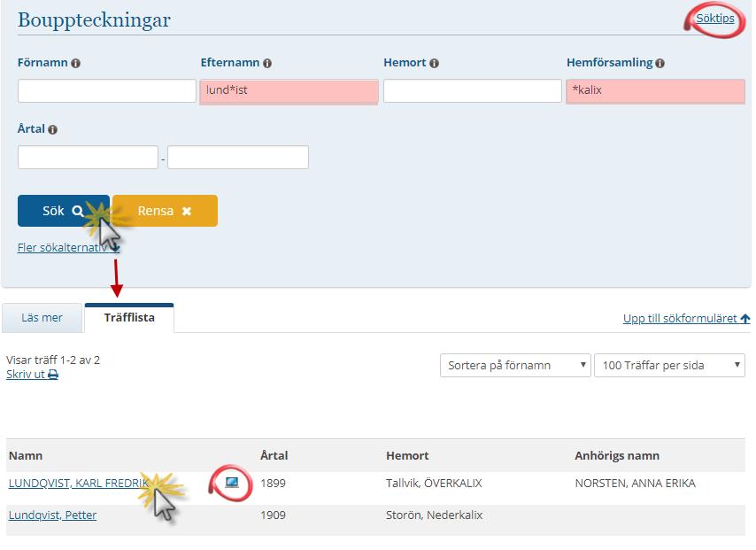Open the Söktips link

[x=715, y=19]
